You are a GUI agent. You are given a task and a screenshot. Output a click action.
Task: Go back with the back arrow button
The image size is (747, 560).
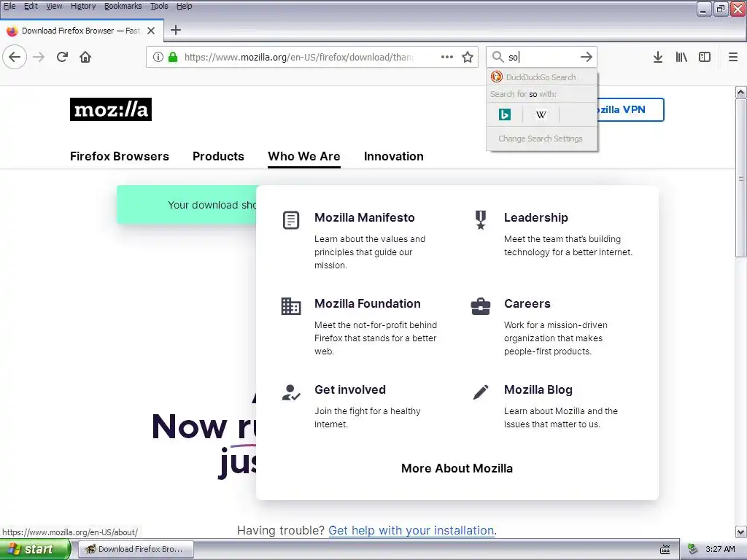click(x=15, y=57)
